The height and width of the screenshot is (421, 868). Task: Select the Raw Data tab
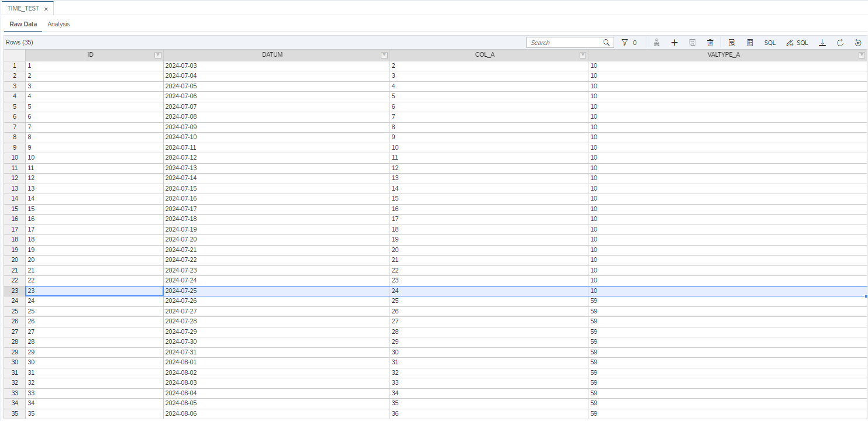23,24
